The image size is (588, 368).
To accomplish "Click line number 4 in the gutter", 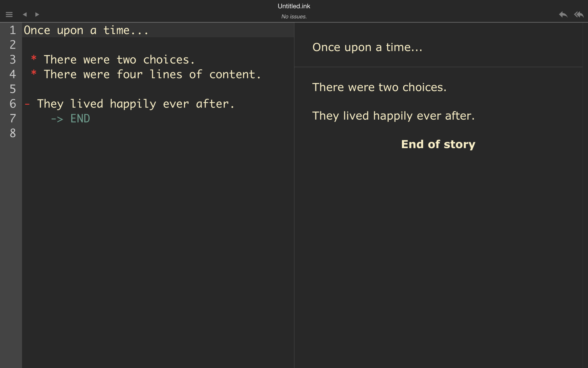I will point(13,74).
